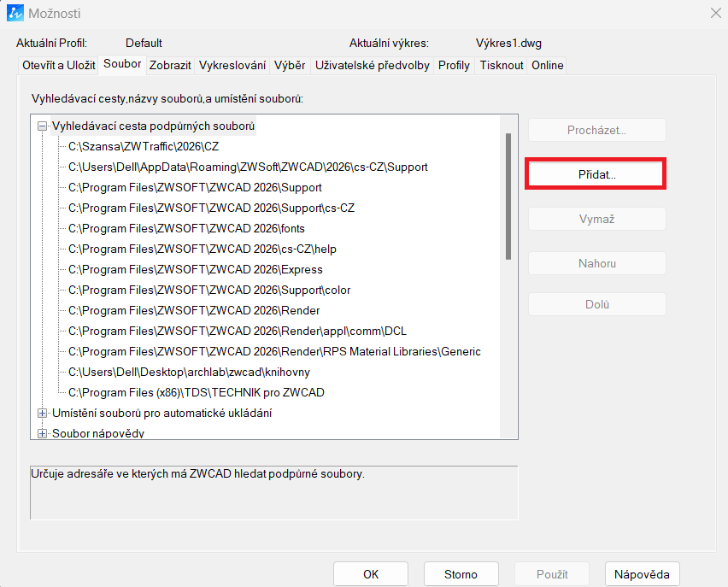
Task: Click the Procházet... button
Action: 596,130
